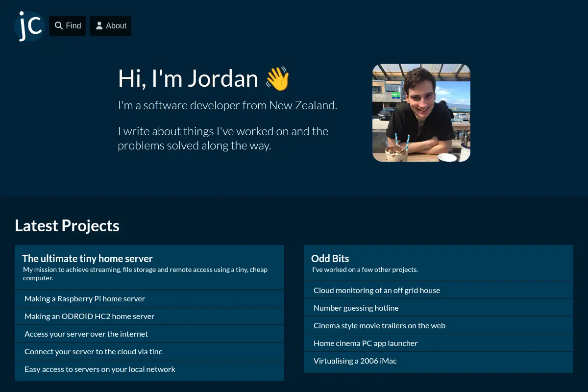
Task: Click the waving hand emoji
Action: click(277, 79)
